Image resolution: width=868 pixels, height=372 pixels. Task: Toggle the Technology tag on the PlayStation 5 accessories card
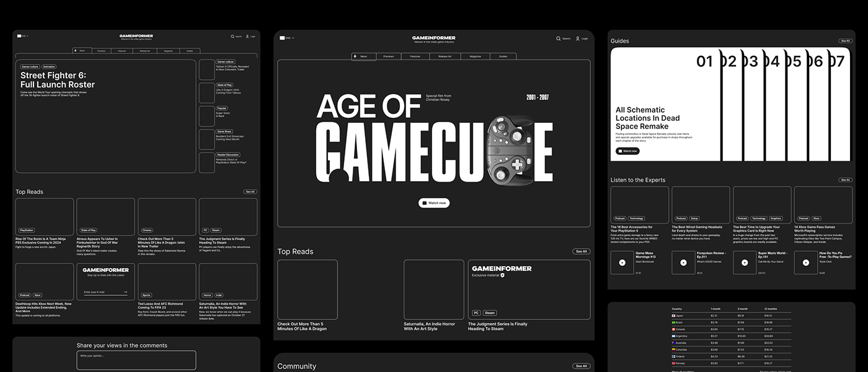636,218
